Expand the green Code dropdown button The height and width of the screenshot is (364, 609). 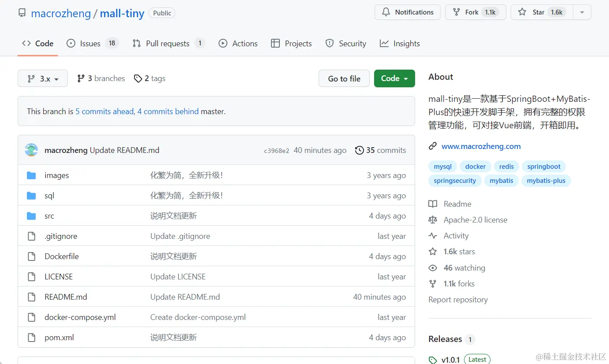point(394,78)
